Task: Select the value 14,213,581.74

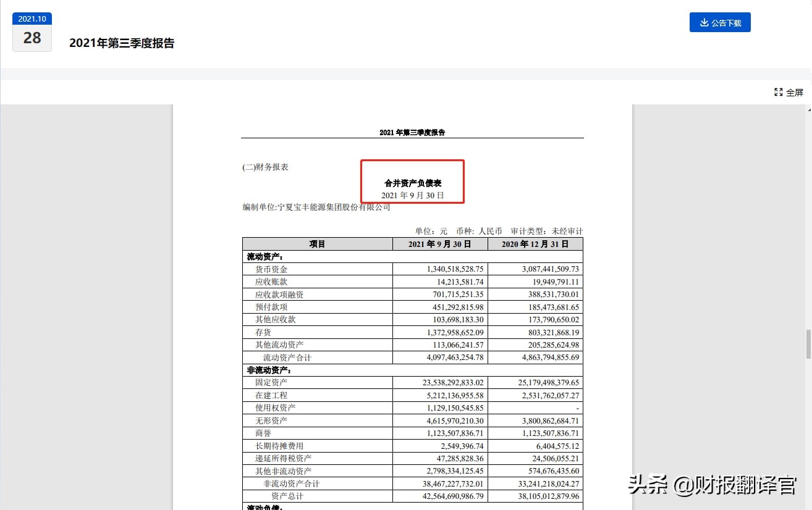Action: click(x=460, y=282)
